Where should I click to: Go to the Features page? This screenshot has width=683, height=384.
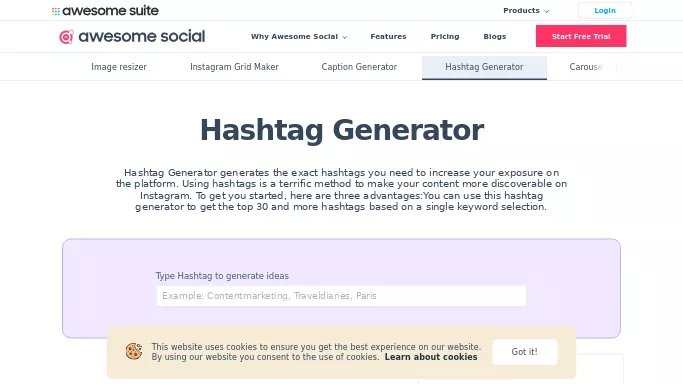click(388, 37)
